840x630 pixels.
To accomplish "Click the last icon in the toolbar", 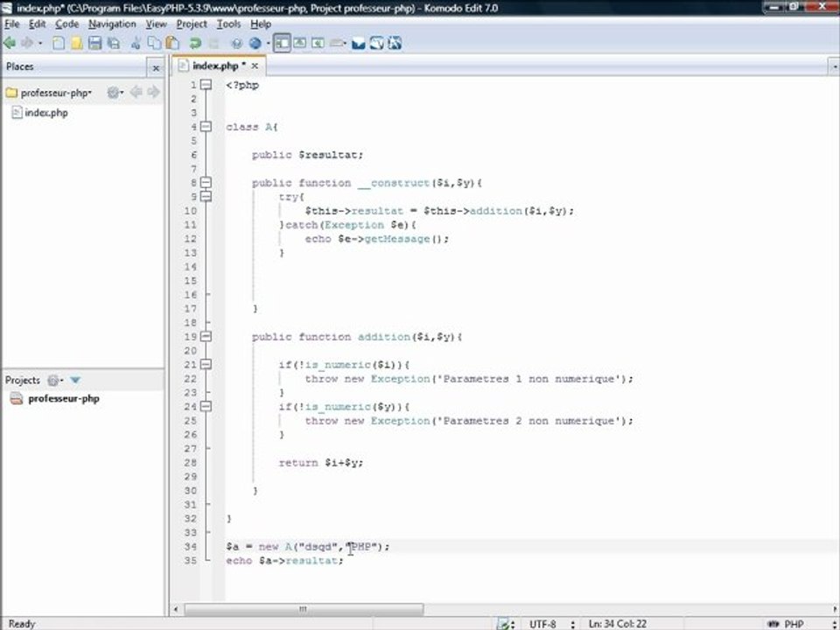I will 395,43.
